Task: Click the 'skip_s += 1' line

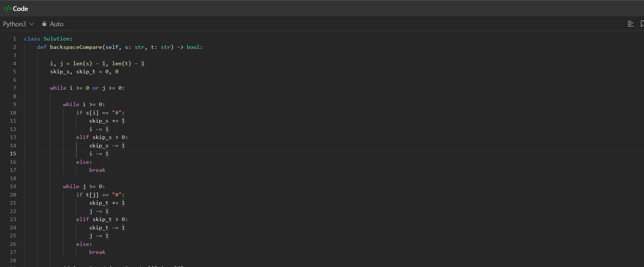Action: pos(107,121)
